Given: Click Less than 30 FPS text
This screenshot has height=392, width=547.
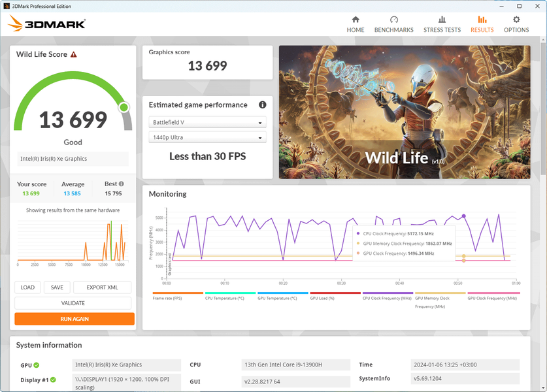Looking at the screenshot, I should pyautogui.click(x=208, y=156).
